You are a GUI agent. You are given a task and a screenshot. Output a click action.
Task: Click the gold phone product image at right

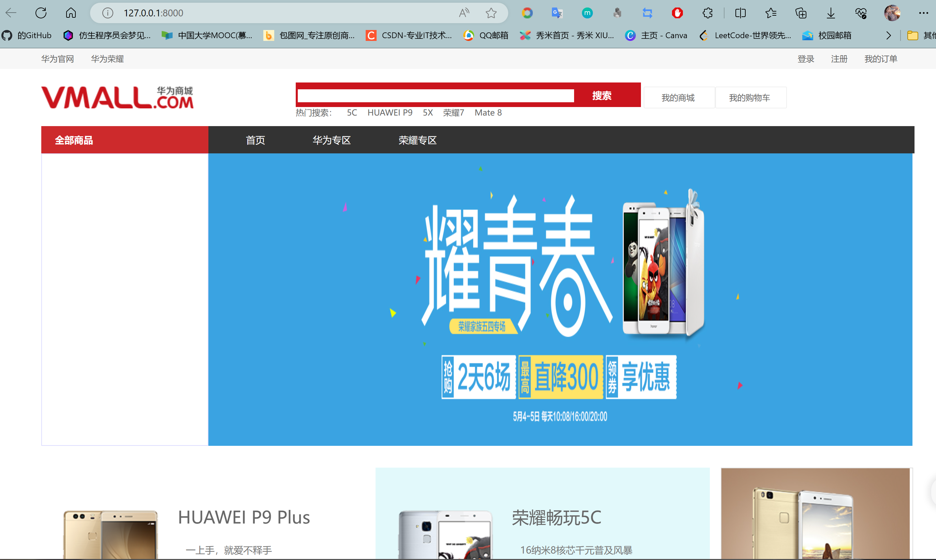(x=816, y=514)
